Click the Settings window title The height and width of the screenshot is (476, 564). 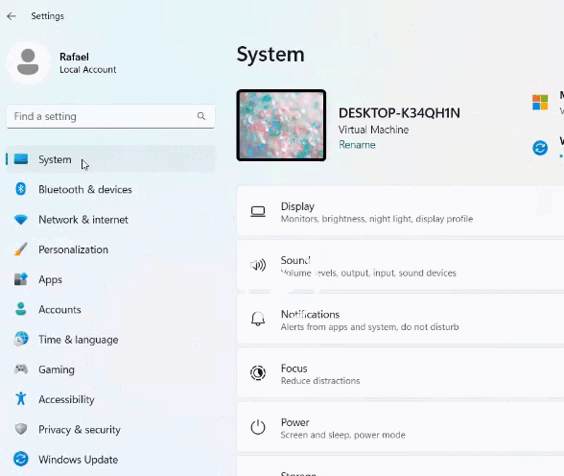47,16
